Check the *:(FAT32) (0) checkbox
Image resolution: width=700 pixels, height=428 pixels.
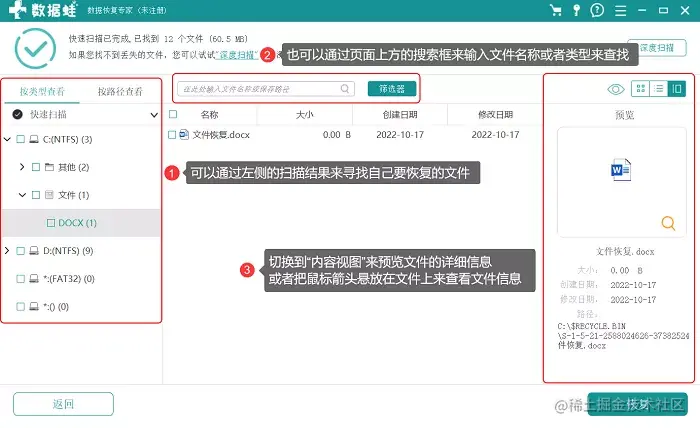pos(21,279)
